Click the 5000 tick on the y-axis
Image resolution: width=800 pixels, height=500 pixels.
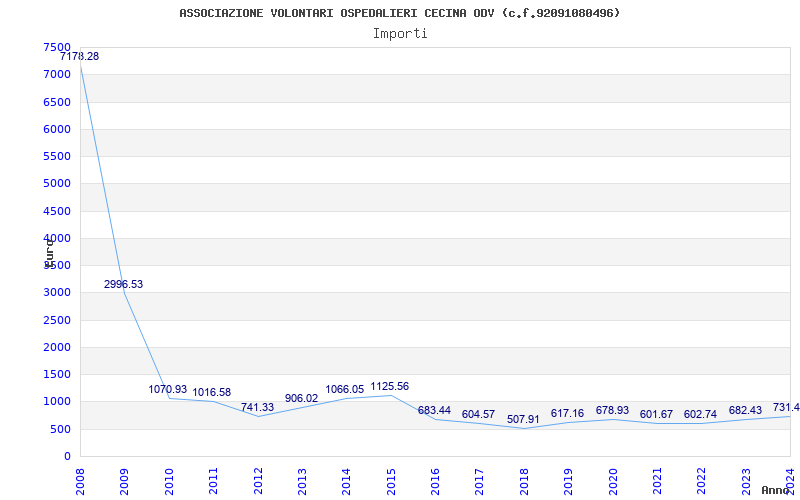pyautogui.click(x=57, y=184)
